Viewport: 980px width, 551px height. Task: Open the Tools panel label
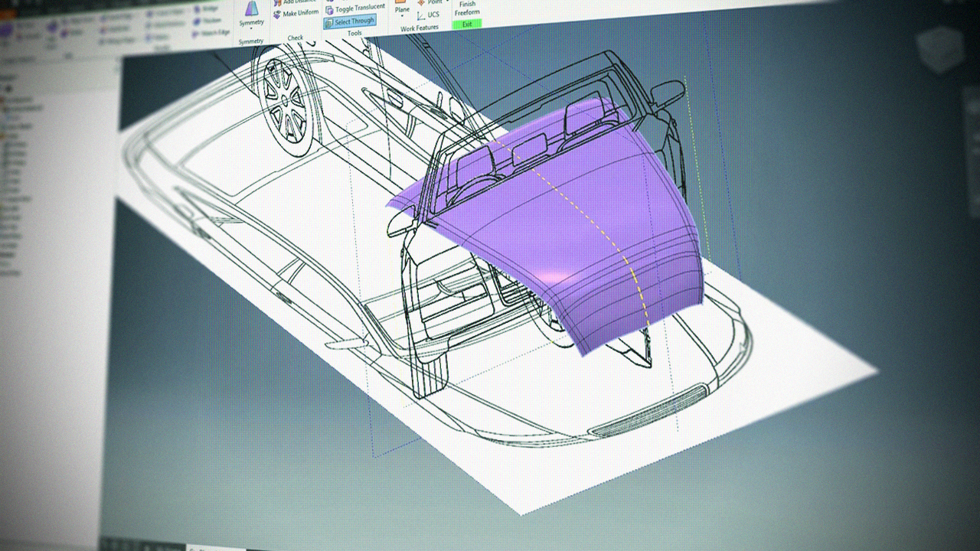point(354,34)
